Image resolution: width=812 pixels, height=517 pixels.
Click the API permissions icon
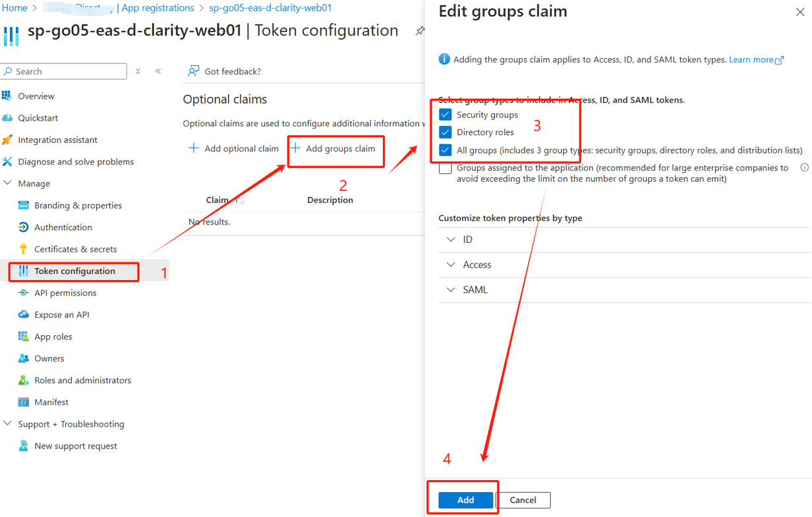[x=24, y=293]
